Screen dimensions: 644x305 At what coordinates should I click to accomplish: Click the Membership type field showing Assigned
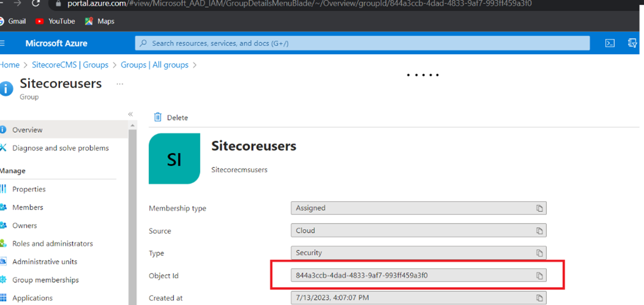(x=419, y=208)
